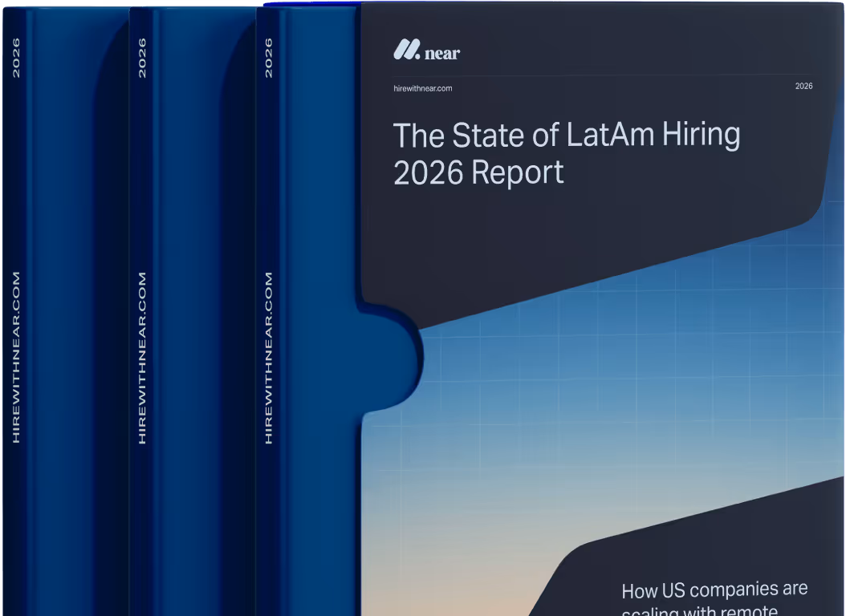Click the hirewithnear.com text under the logo
This screenshot has width=846, height=616.
coord(422,88)
